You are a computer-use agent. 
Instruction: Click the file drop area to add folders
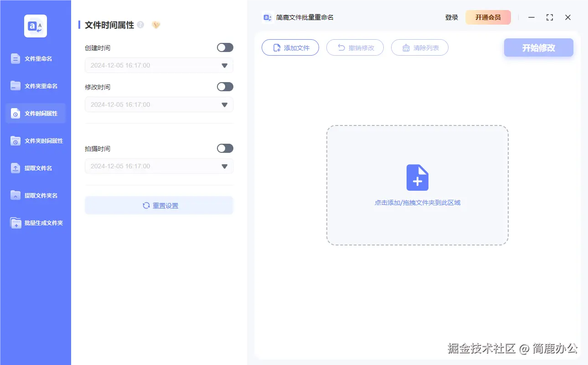pos(417,186)
